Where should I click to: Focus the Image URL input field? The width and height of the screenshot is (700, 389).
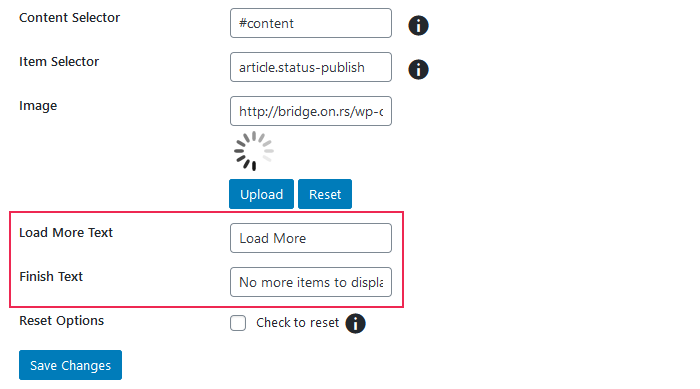click(x=311, y=111)
